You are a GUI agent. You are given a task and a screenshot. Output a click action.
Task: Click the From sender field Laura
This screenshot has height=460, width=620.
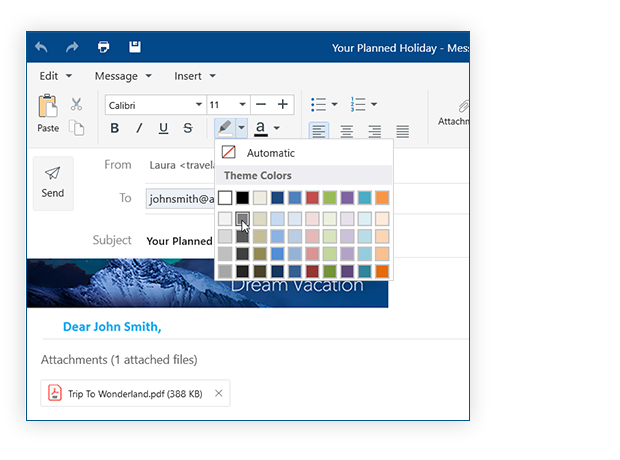pos(180,165)
